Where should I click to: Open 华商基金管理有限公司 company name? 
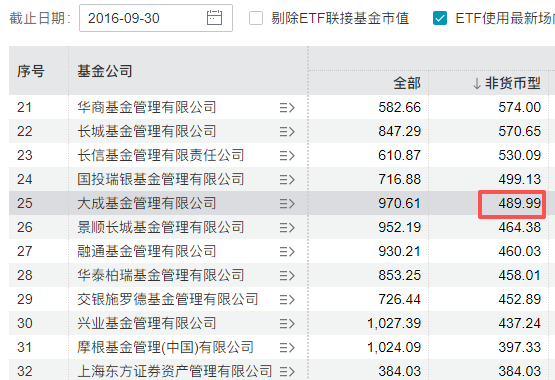click(147, 107)
